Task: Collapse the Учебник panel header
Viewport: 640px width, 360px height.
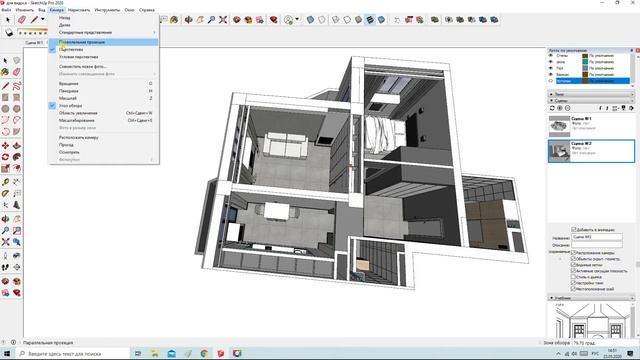Action: pyautogui.click(x=591, y=298)
